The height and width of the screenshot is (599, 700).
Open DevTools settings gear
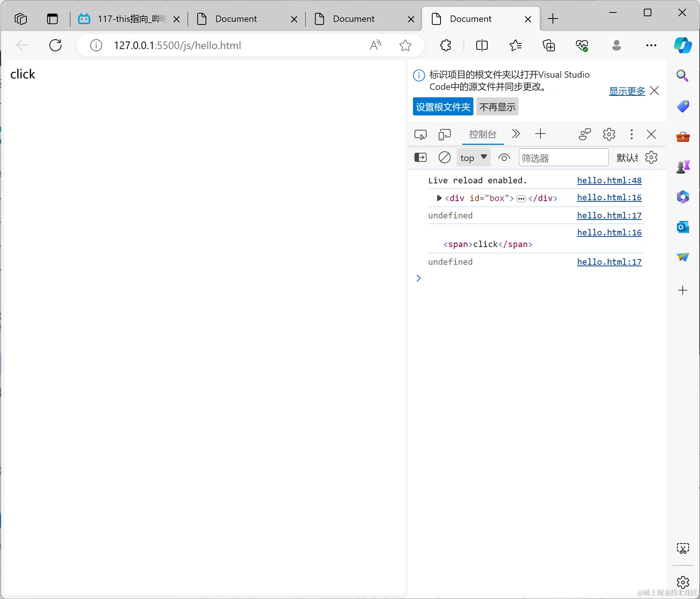click(x=609, y=134)
